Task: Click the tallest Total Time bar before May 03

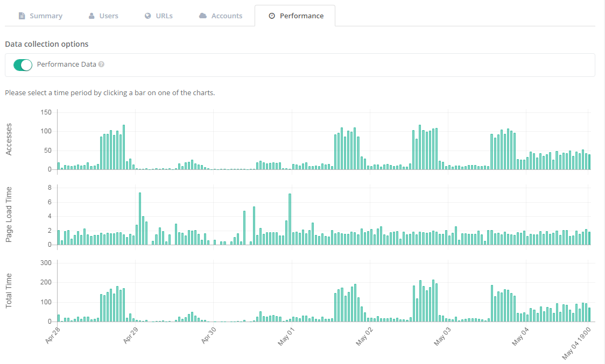Action: tap(433, 301)
